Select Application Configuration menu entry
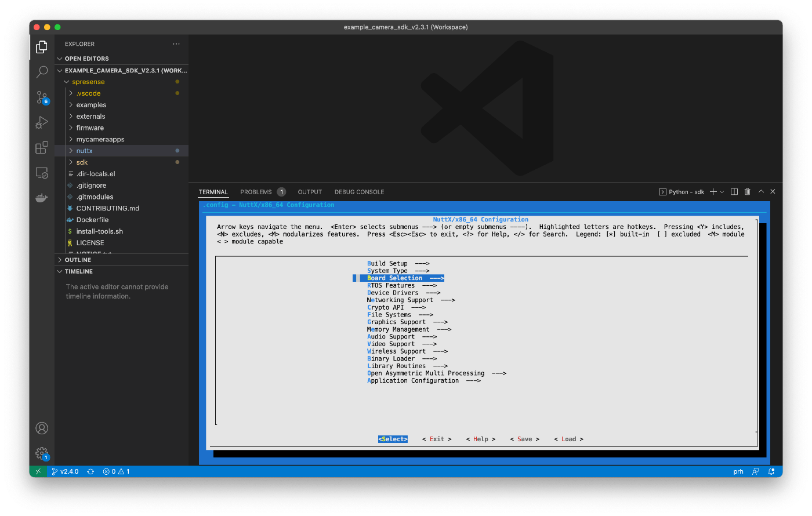The height and width of the screenshot is (516, 812). 423,380
